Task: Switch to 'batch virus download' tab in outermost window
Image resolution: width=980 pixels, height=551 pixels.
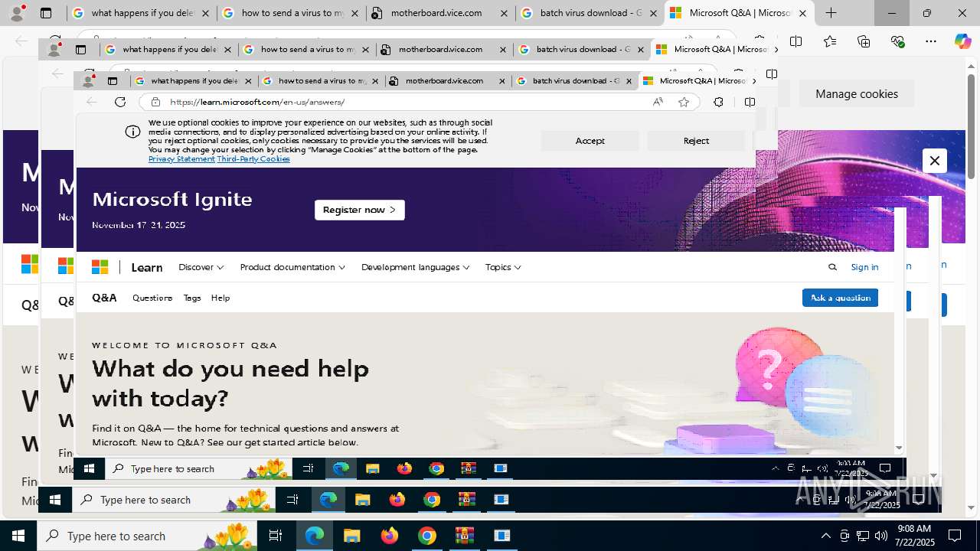Action: coord(590,13)
